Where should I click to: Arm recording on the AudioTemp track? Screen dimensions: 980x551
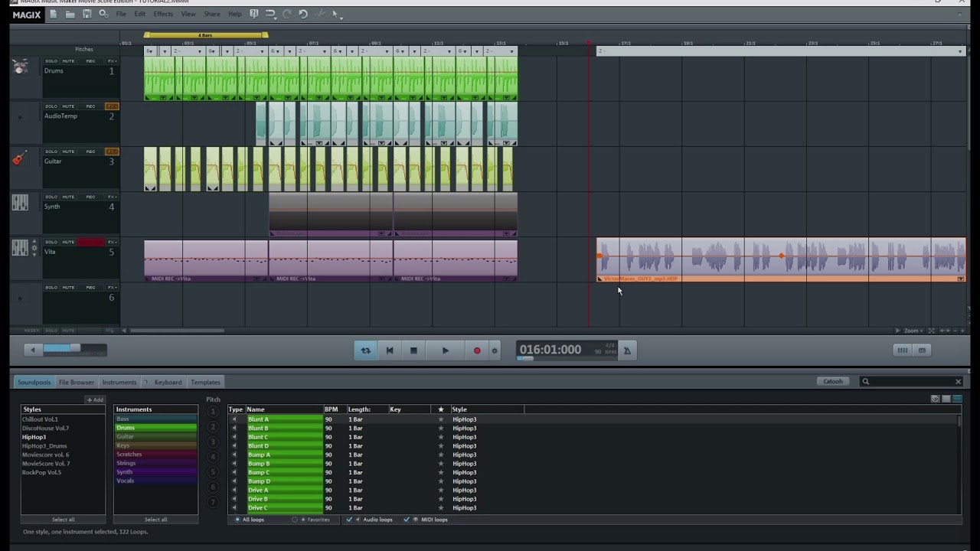[x=90, y=106]
